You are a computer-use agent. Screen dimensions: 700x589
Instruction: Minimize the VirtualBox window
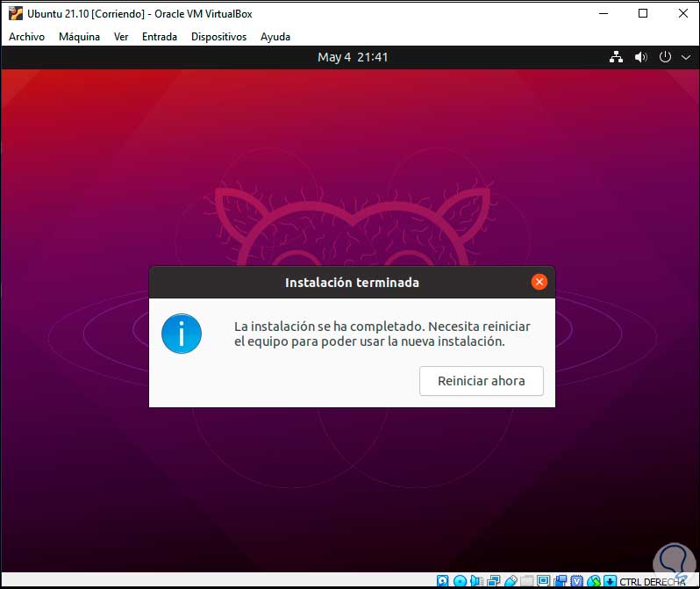(604, 13)
